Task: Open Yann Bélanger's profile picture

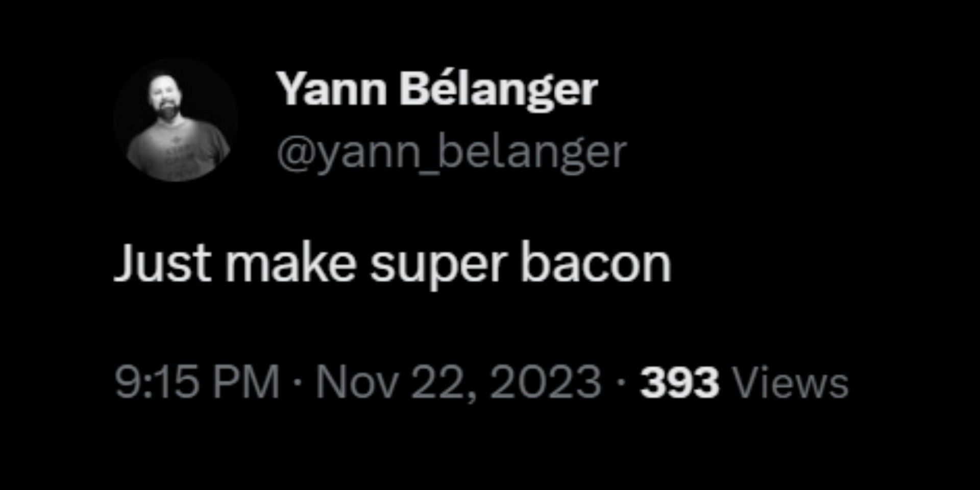Action: coord(176,120)
